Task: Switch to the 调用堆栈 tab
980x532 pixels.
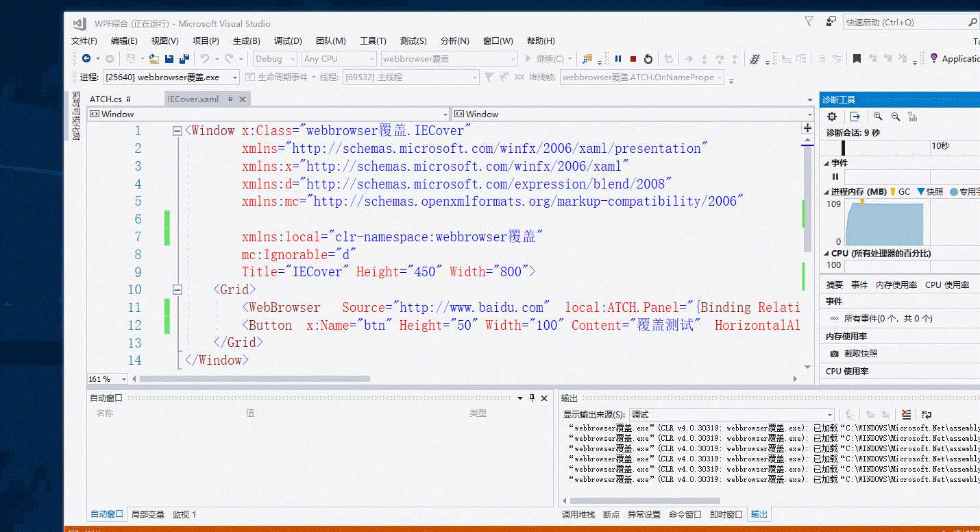Action: tap(578, 514)
